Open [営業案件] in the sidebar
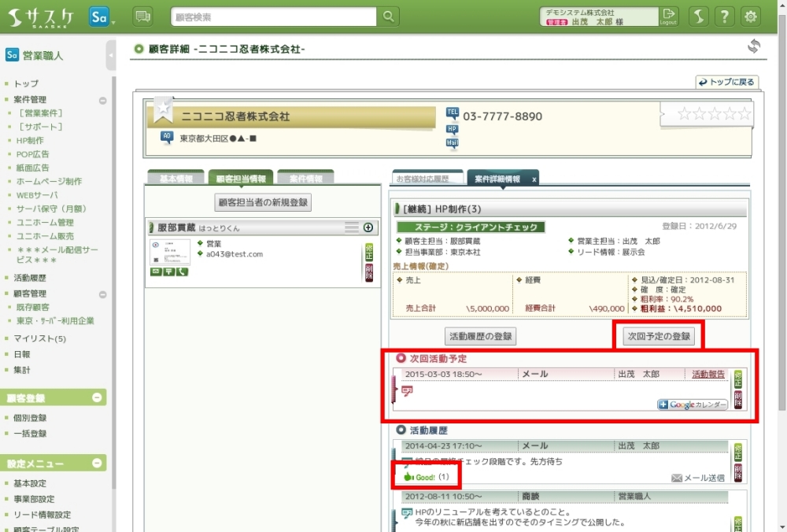787x532 pixels. [x=40, y=113]
